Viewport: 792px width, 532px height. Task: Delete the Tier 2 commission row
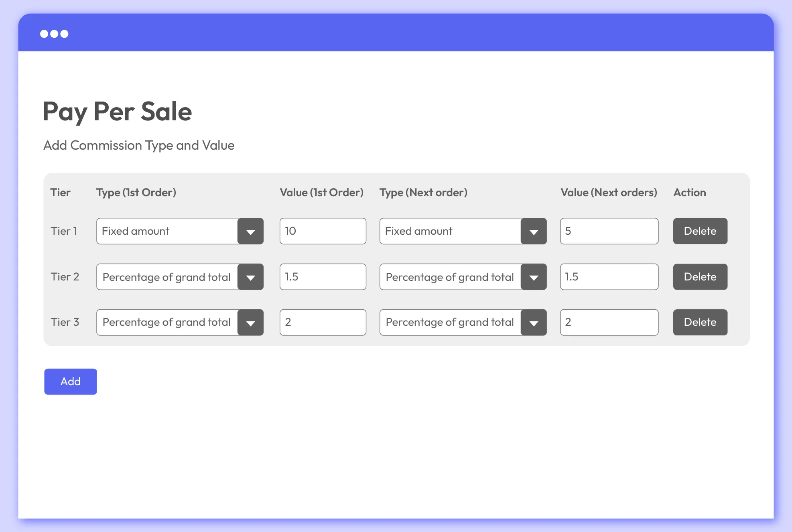tap(700, 277)
